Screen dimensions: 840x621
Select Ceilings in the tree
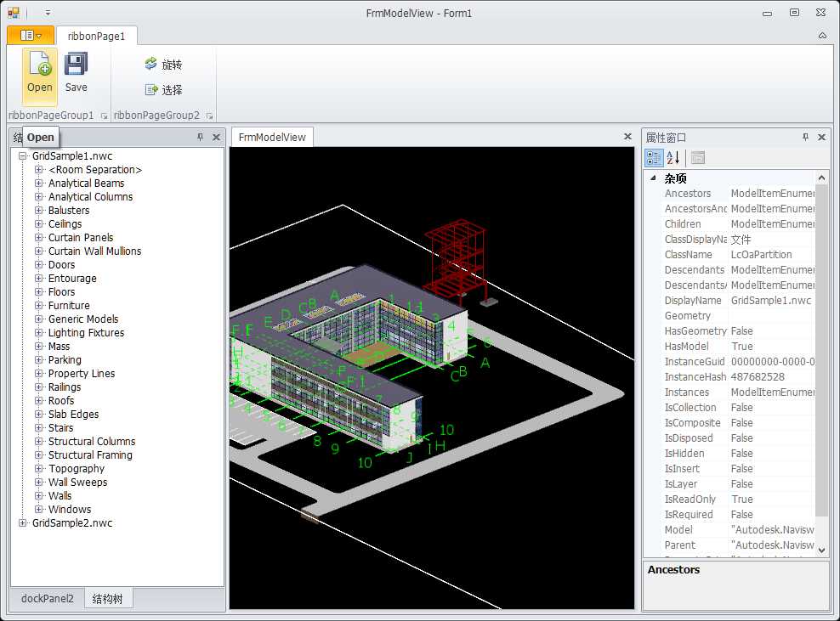click(x=65, y=223)
